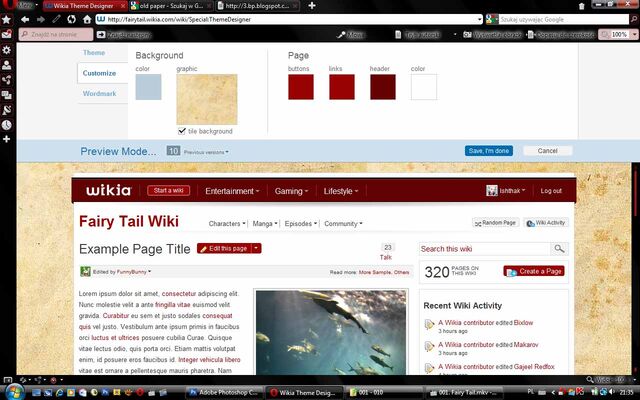The height and width of the screenshot is (400, 640).
Task: Click the Create a Page button
Action: 534,271
